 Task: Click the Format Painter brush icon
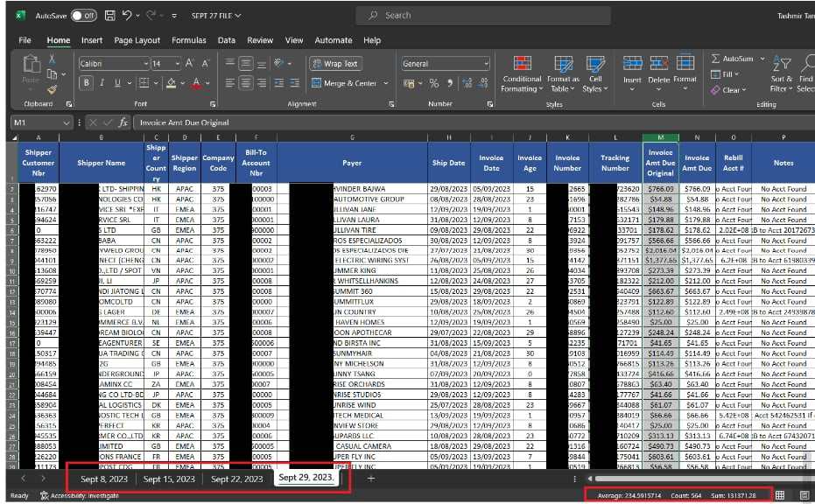[x=53, y=88]
